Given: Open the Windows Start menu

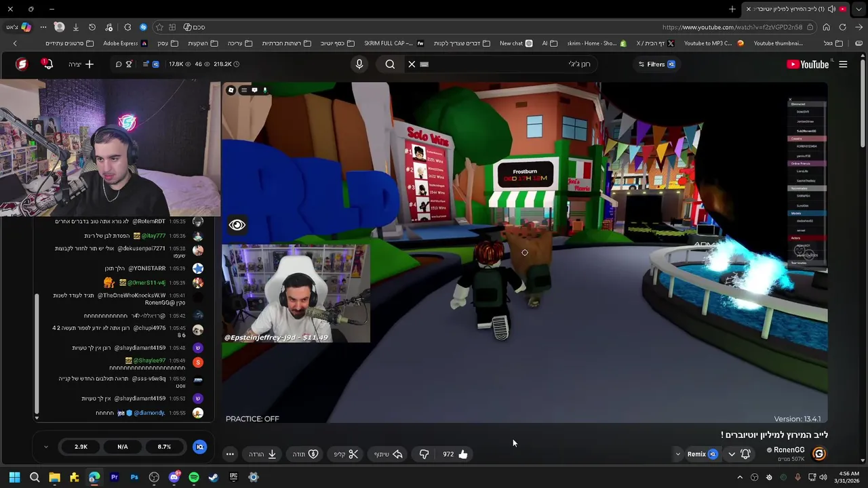Looking at the screenshot, I should click(x=14, y=477).
